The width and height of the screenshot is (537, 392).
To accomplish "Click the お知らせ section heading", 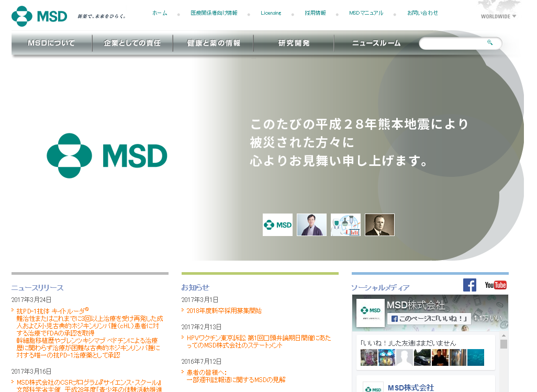I will pyautogui.click(x=195, y=287).
